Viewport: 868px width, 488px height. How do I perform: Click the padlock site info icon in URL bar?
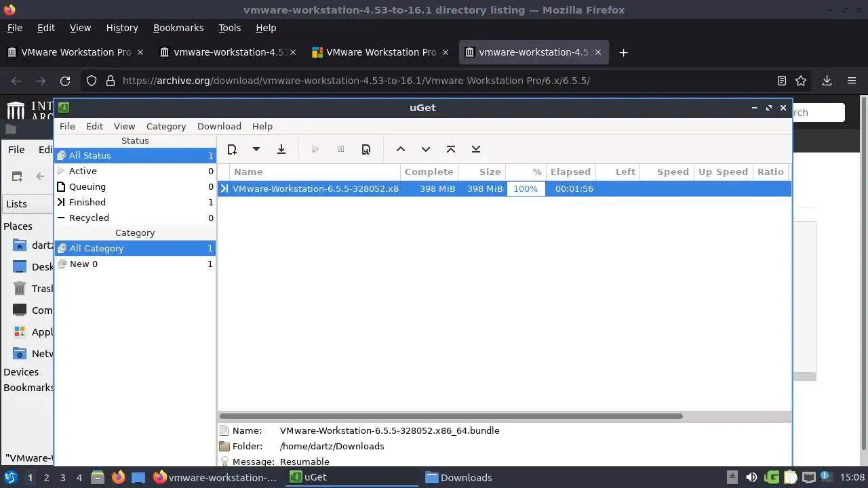[x=111, y=81]
